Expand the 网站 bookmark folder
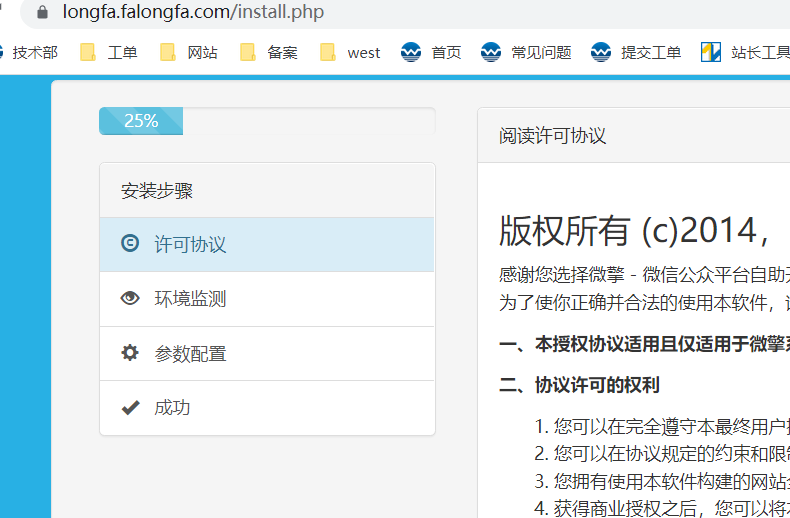 [x=189, y=52]
